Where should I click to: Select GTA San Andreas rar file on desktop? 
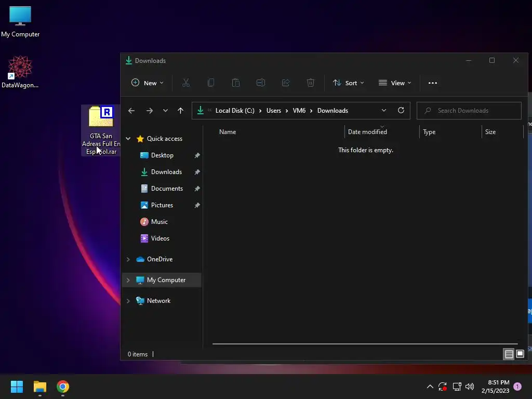pos(101,130)
